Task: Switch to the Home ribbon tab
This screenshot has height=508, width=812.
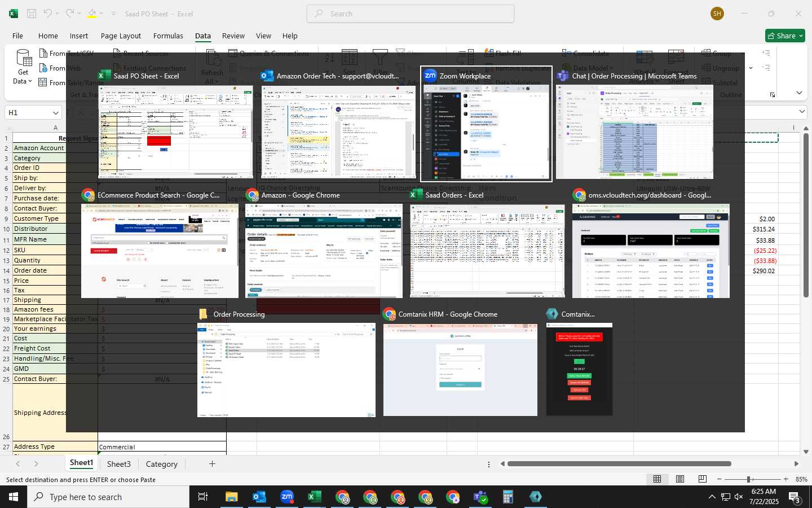Action: click(x=48, y=36)
